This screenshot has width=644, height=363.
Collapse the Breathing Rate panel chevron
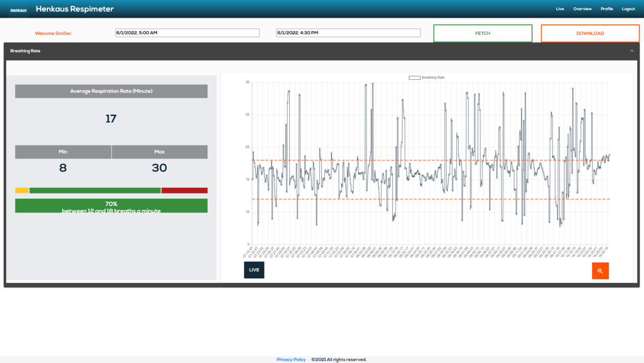pos(631,50)
